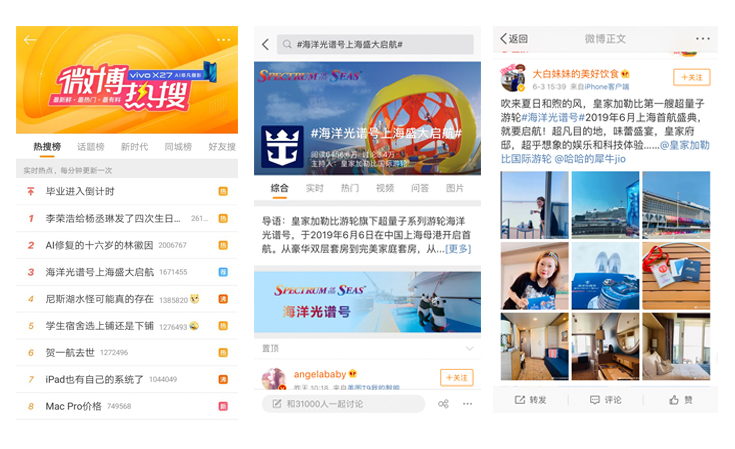Go back using the search bar chevron
Screen dimensions: 735x449
tap(265, 45)
